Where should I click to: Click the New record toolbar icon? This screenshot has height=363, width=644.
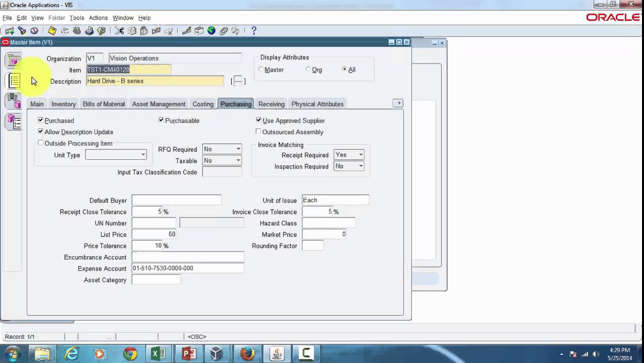(x=10, y=31)
